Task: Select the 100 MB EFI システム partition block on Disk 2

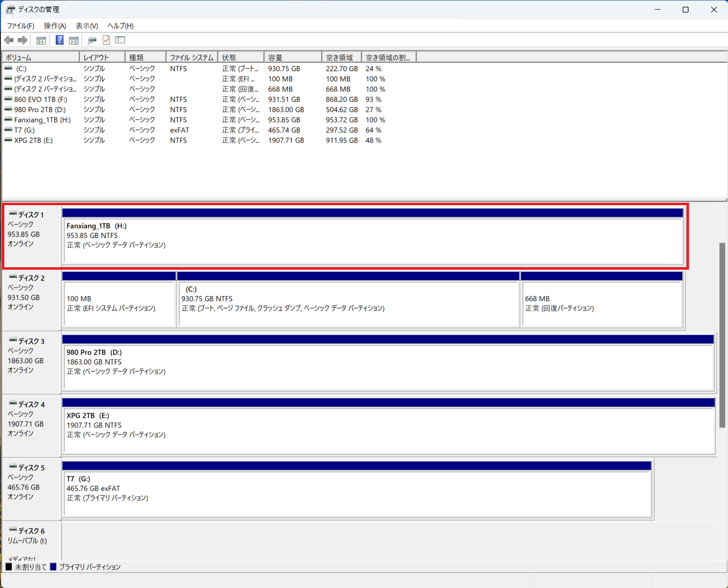Action: pos(119,299)
